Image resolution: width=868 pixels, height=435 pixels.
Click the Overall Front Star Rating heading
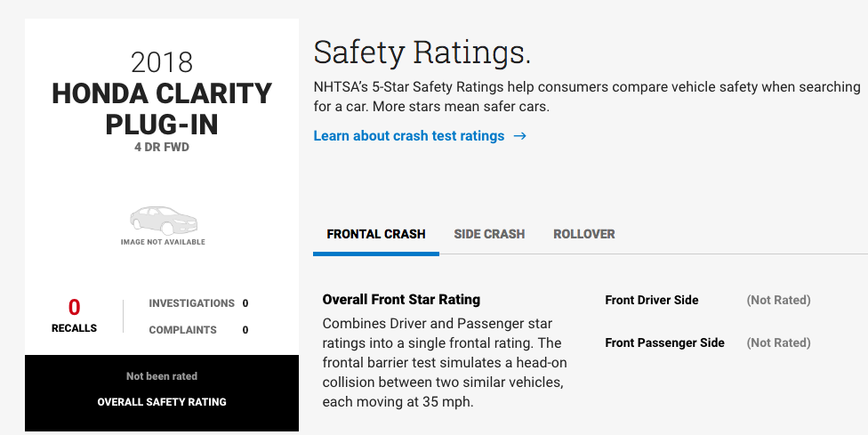point(401,300)
